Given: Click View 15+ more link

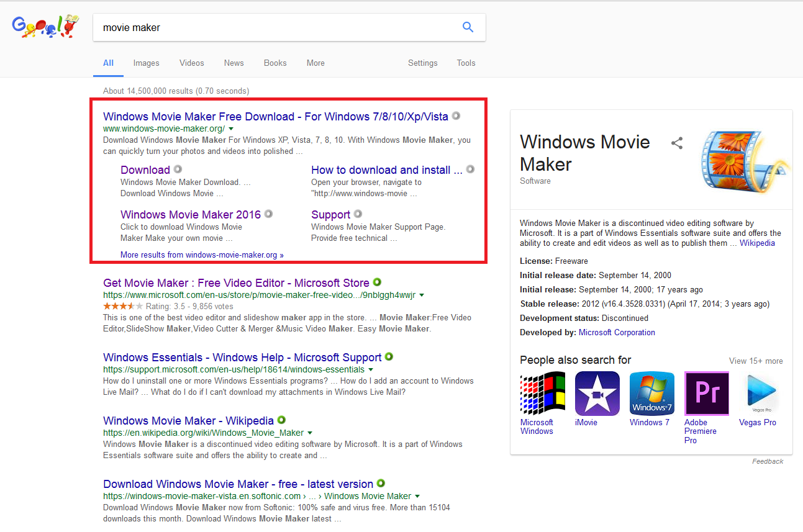Looking at the screenshot, I should pos(755,361).
